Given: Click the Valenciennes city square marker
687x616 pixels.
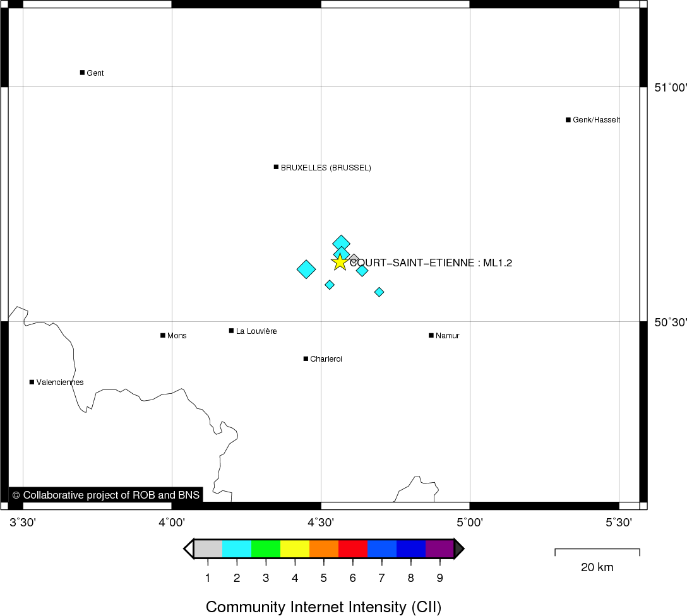Looking at the screenshot, I should click(x=32, y=382).
